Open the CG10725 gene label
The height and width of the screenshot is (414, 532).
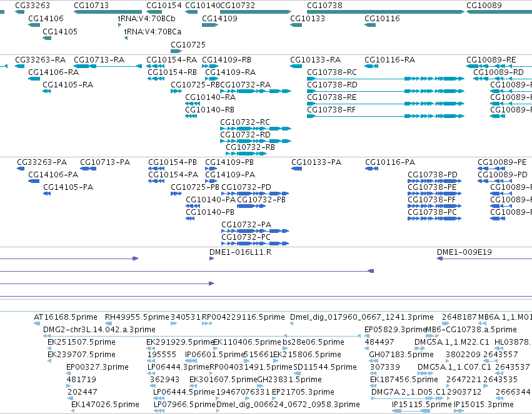point(188,45)
